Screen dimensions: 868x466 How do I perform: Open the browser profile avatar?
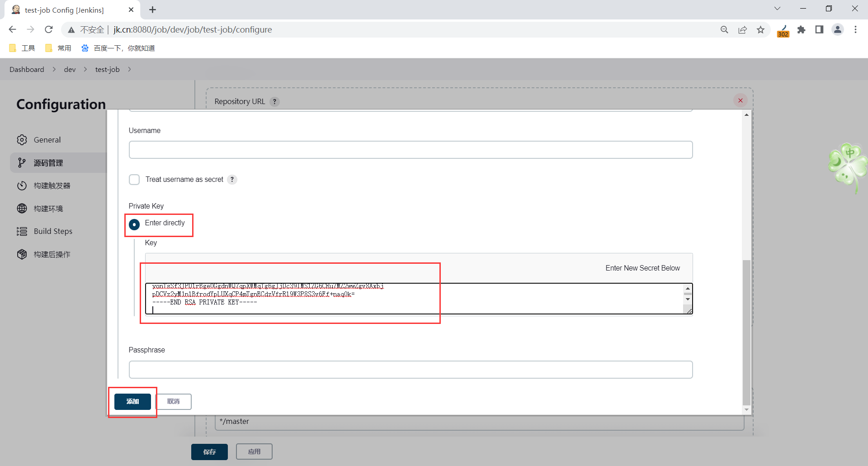pyautogui.click(x=838, y=29)
